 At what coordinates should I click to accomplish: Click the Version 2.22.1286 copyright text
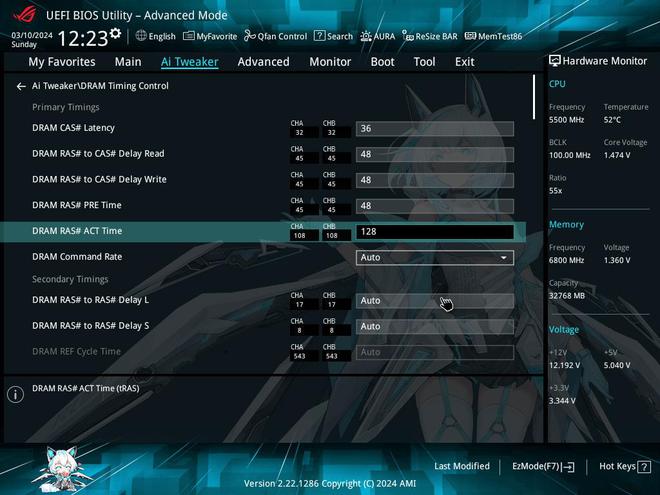pos(330,484)
